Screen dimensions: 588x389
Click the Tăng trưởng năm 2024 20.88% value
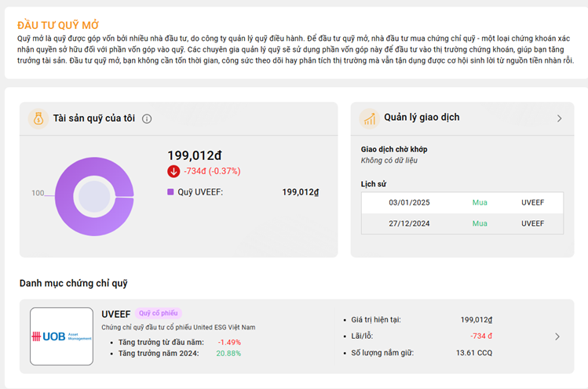pyautogui.click(x=228, y=354)
